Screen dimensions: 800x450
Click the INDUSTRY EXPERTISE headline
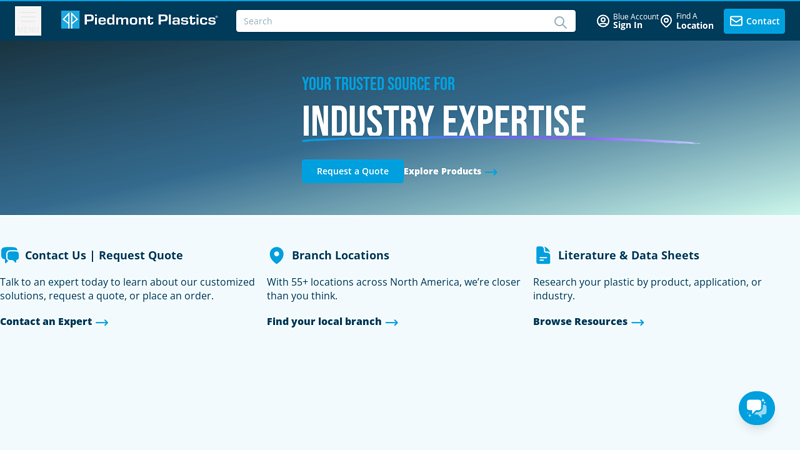(x=444, y=121)
